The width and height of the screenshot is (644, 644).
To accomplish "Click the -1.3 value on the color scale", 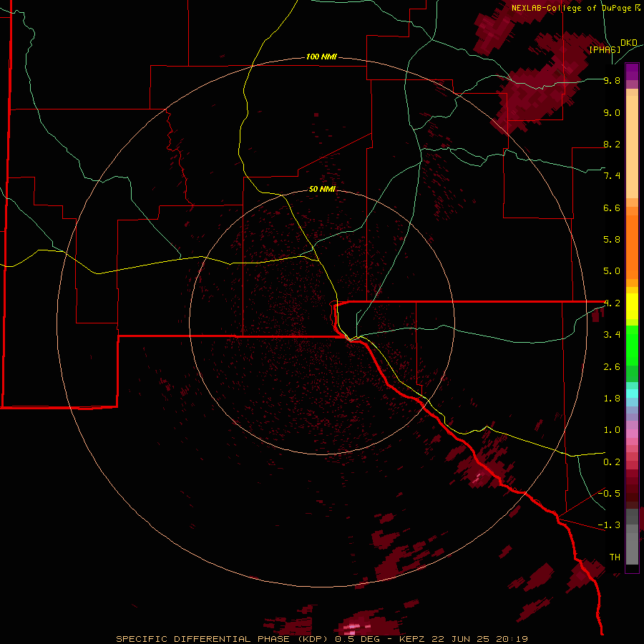I will [609, 525].
